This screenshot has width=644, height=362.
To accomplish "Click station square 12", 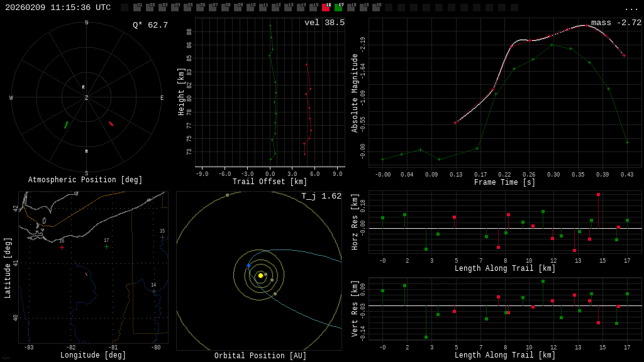I will pos(275,8).
